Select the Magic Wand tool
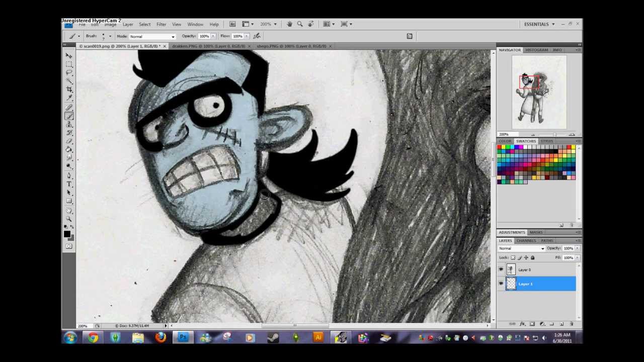Viewport: 644px width, 362px height. tap(69, 81)
